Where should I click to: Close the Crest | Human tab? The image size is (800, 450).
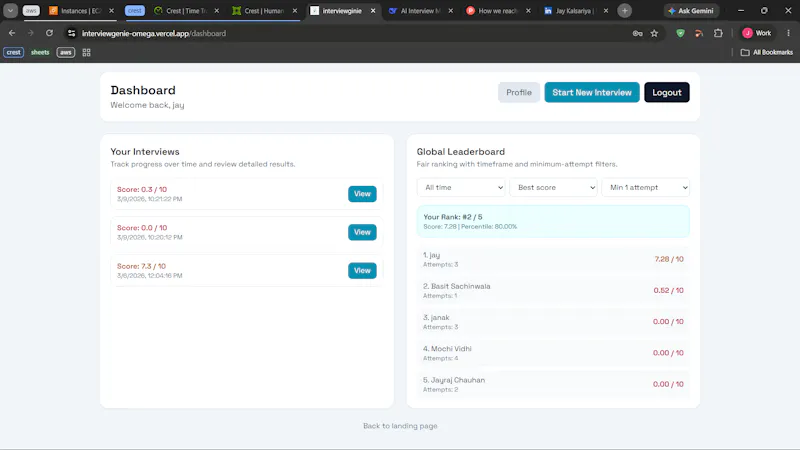[294, 11]
